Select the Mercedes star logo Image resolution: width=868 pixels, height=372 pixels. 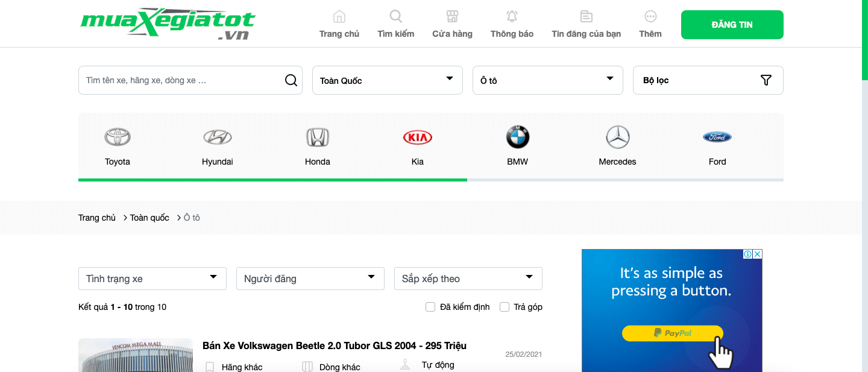617,137
